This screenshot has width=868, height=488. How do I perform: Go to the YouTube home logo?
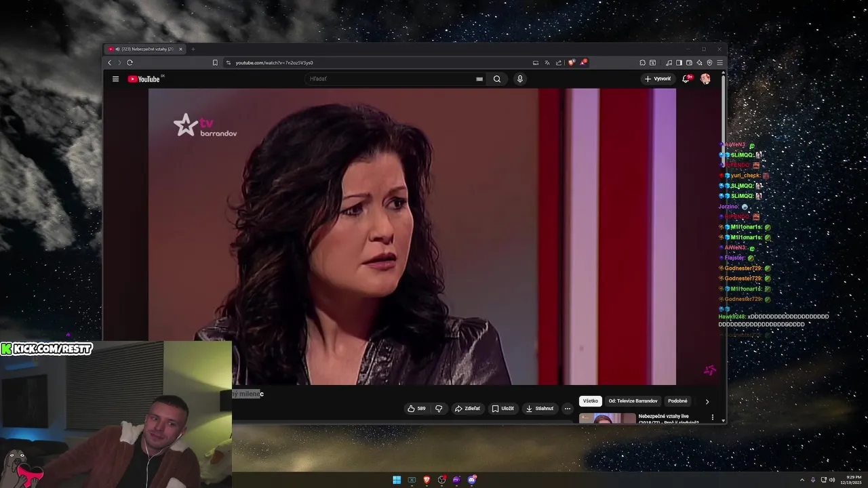(x=144, y=79)
